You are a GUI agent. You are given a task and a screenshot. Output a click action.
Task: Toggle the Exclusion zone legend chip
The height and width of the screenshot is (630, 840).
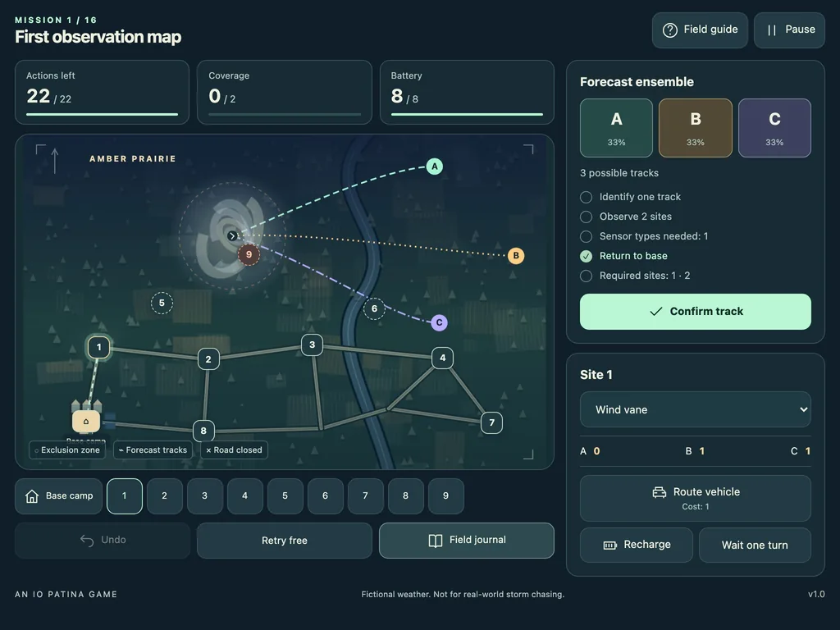(x=67, y=450)
